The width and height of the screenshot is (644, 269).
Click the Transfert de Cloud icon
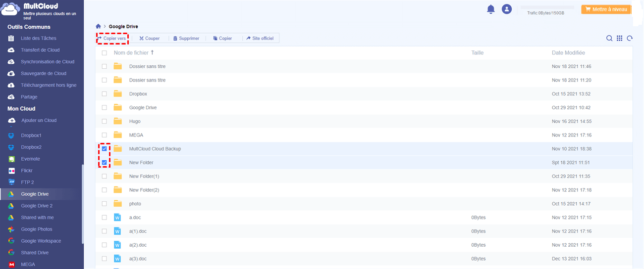[x=11, y=50]
